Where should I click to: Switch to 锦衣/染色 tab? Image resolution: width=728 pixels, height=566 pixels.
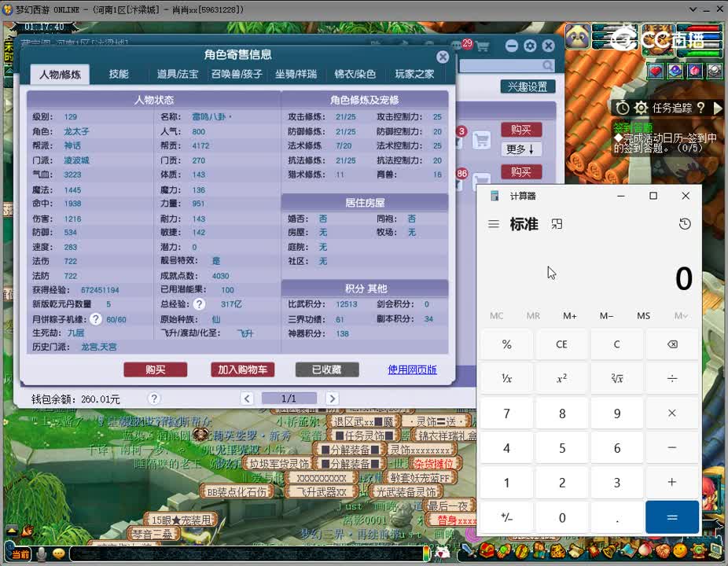(x=355, y=75)
